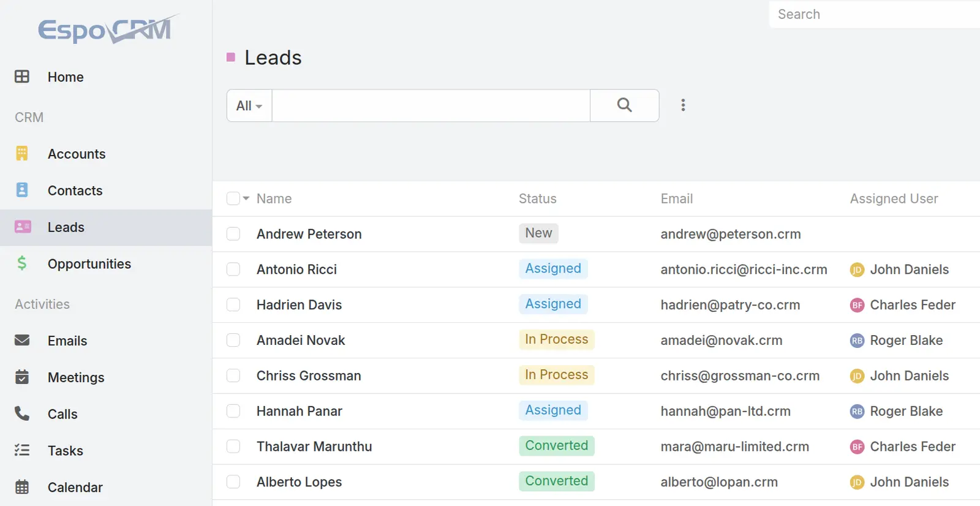980x506 pixels.
Task: Click the EspoCRM logo
Action: click(x=108, y=29)
